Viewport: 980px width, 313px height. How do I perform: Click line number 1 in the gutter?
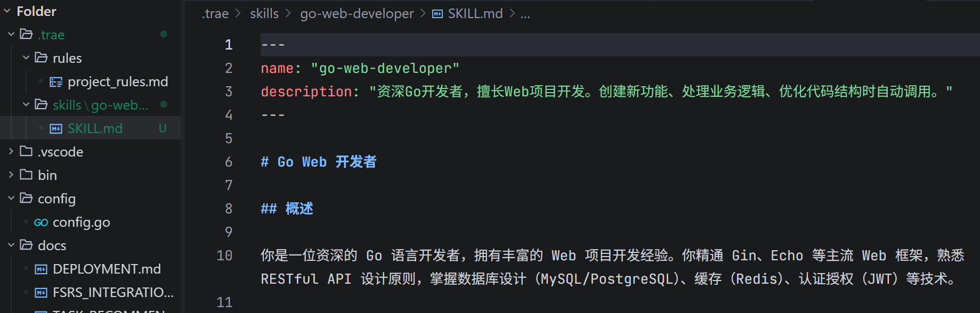[229, 45]
